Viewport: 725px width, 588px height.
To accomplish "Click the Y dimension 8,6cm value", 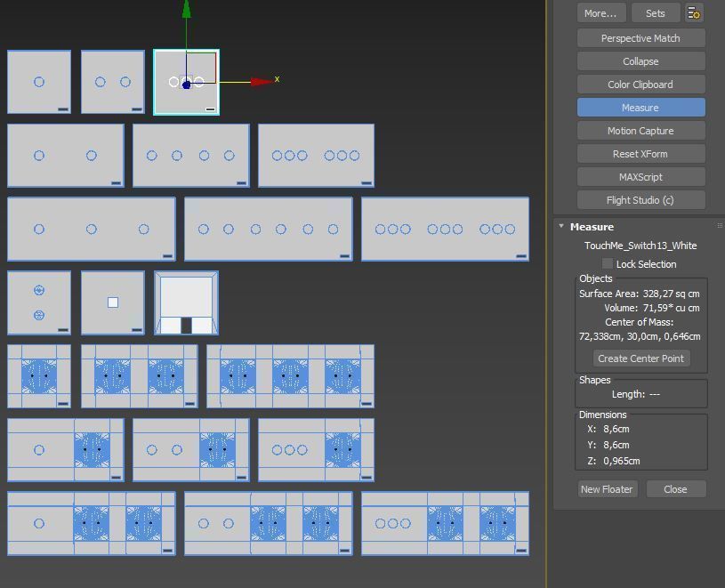I will (616, 445).
